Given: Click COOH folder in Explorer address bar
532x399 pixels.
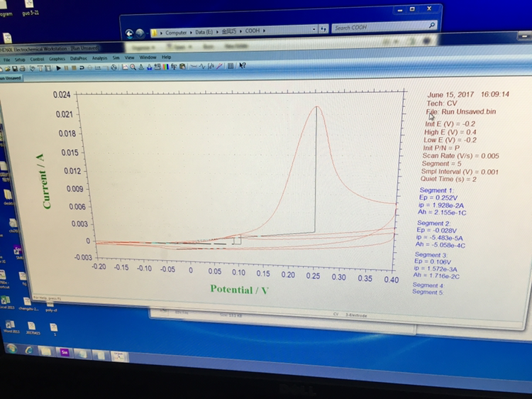Looking at the screenshot, I should click(x=252, y=31).
